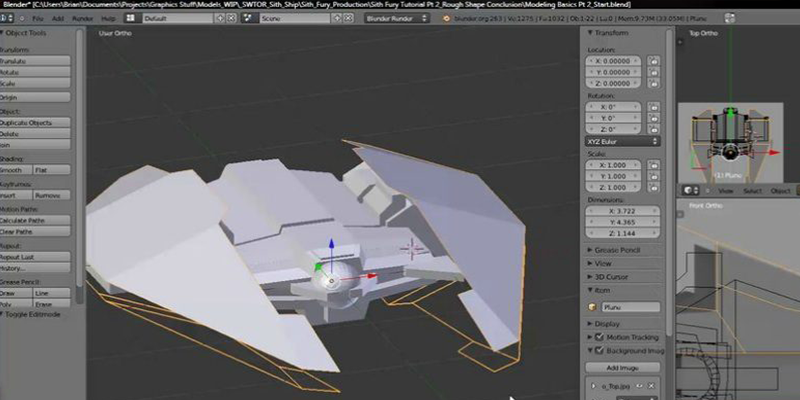Viewport: 800px width, 400px height.
Task: Click the Calculate Paths button
Action: pyautogui.click(x=35, y=220)
